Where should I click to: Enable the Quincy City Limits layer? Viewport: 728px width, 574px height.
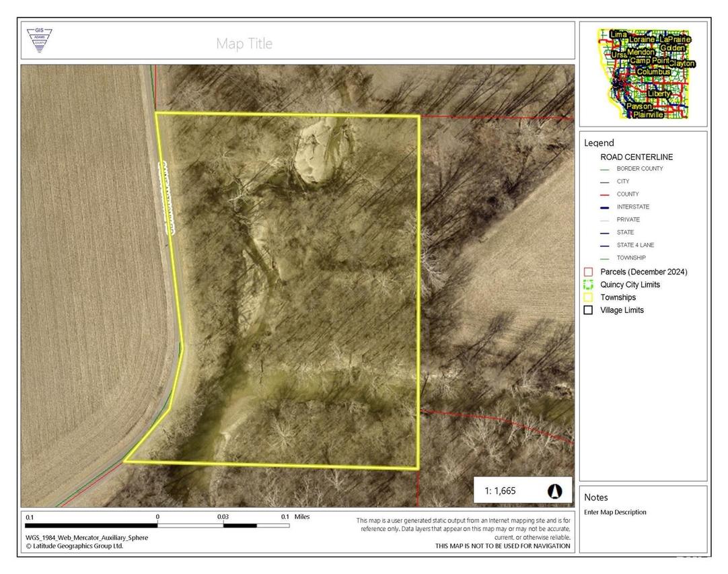click(x=587, y=284)
